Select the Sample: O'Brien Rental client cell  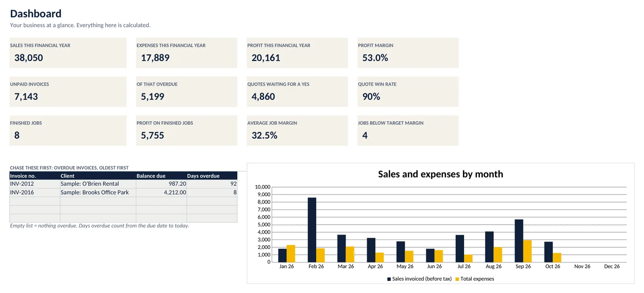click(x=98, y=184)
